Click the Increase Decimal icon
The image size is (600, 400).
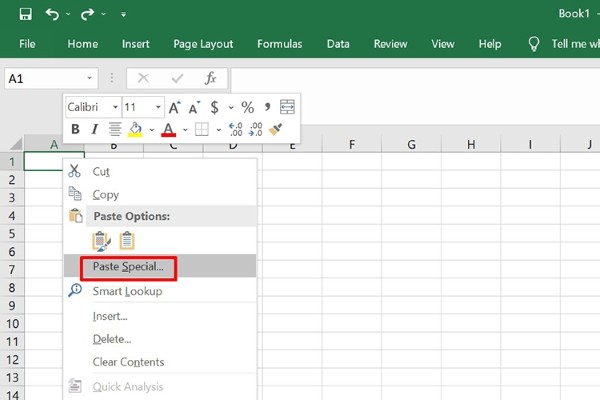(236, 129)
